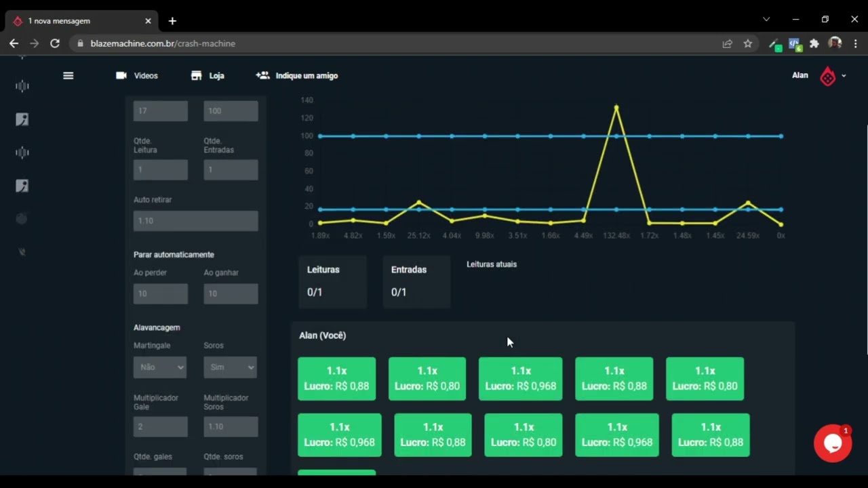Image resolution: width=868 pixels, height=488 pixels.
Task: Open a new browser tab
Action: 172,21
